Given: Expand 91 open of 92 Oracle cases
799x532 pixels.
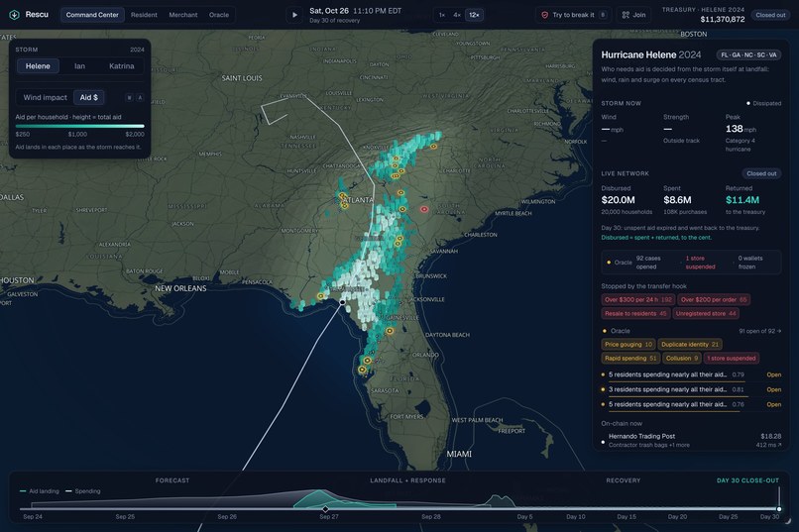Looking at the screenshot, I should click(x=759, y=331).
